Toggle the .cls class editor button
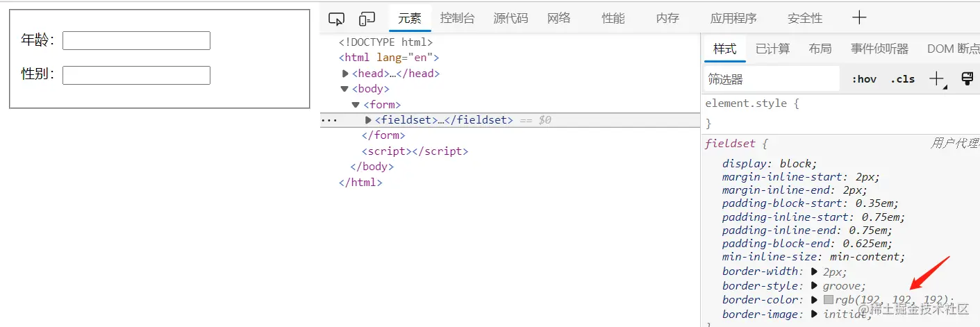 coord(903,79)
